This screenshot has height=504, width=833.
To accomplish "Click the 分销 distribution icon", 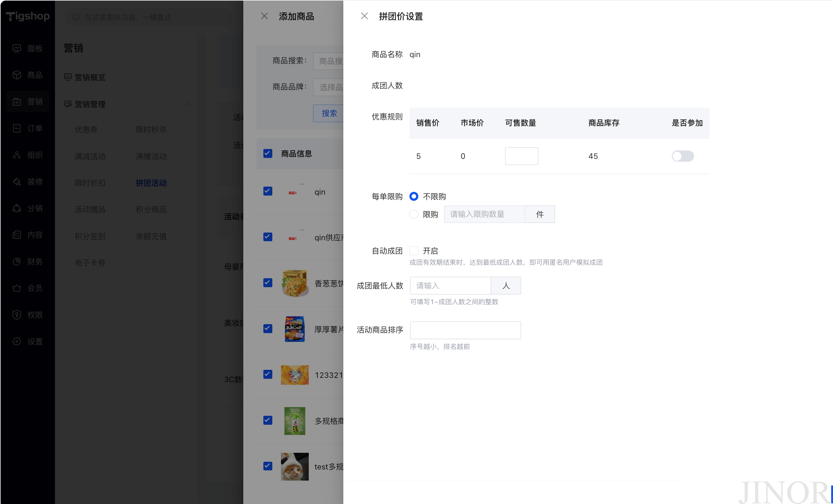I will pyautogui.click(x=17, y=209).
